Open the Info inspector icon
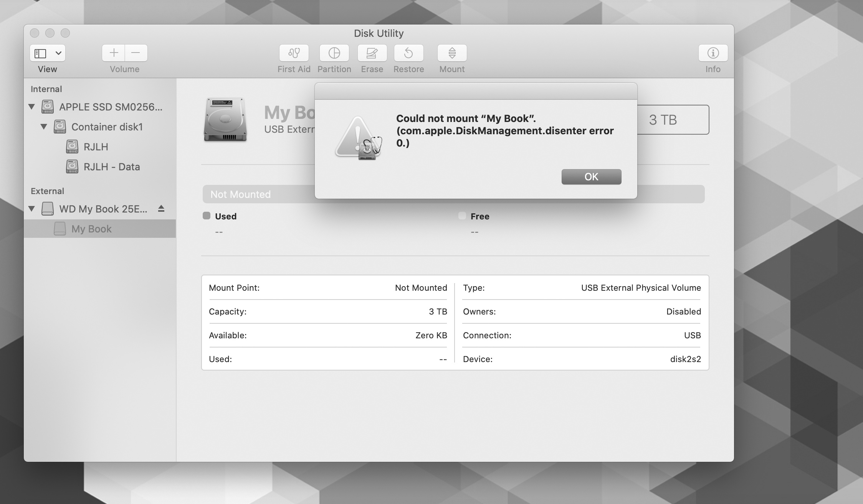This screenshot has height=504, width=863. click(713, 53)
